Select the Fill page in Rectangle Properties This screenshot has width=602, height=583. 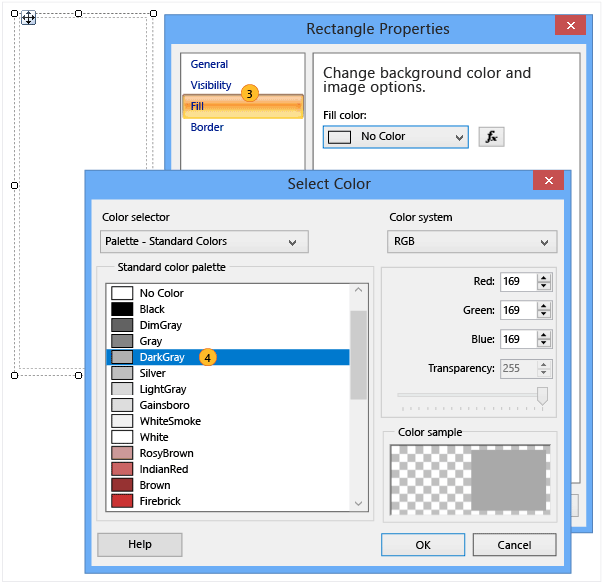click(243, 106)
